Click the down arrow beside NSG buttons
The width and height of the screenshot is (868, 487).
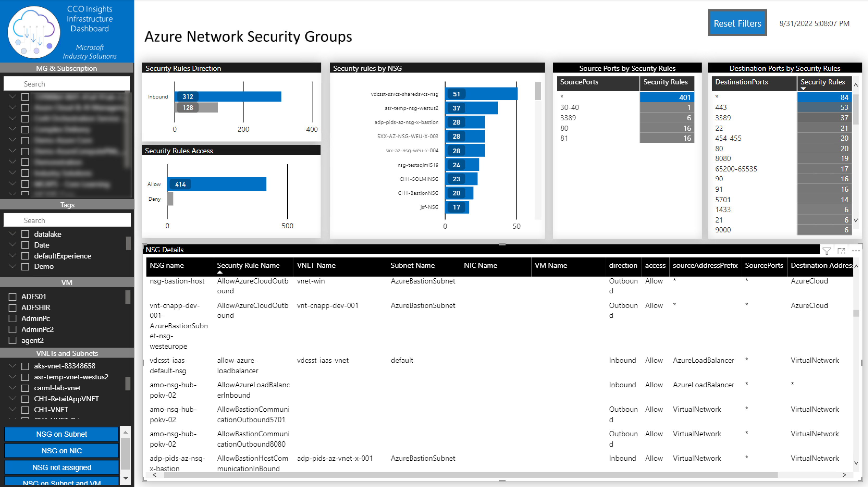coord(125,478)
